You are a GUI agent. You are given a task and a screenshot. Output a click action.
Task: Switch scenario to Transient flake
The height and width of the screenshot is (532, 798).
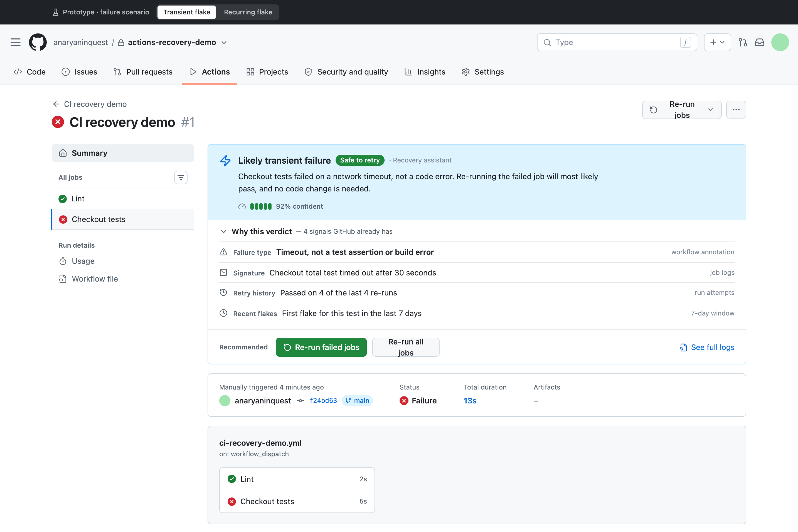187,12
